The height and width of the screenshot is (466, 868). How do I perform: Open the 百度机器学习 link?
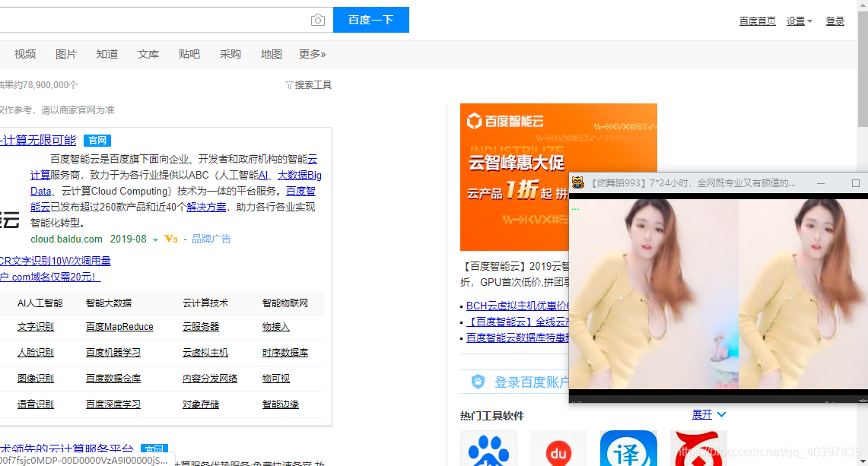[x=113, y=353]
